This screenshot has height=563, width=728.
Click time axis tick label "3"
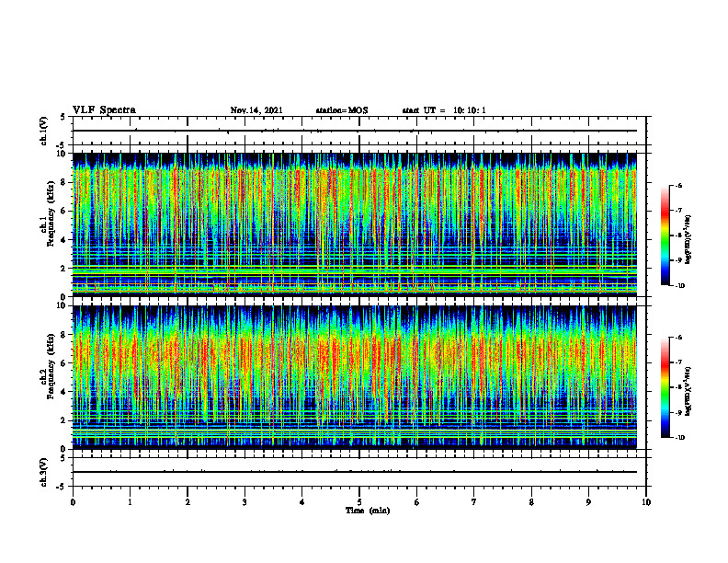(x=245, y=502)
